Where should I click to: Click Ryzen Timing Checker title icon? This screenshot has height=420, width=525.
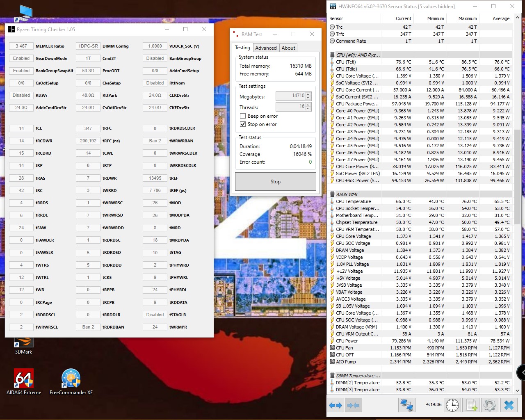(11, 29)
